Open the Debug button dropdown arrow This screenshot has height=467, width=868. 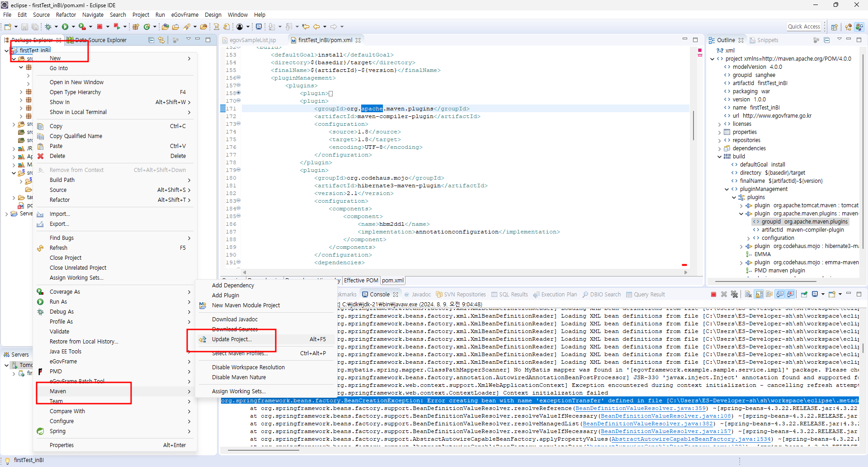click(56, 27)
